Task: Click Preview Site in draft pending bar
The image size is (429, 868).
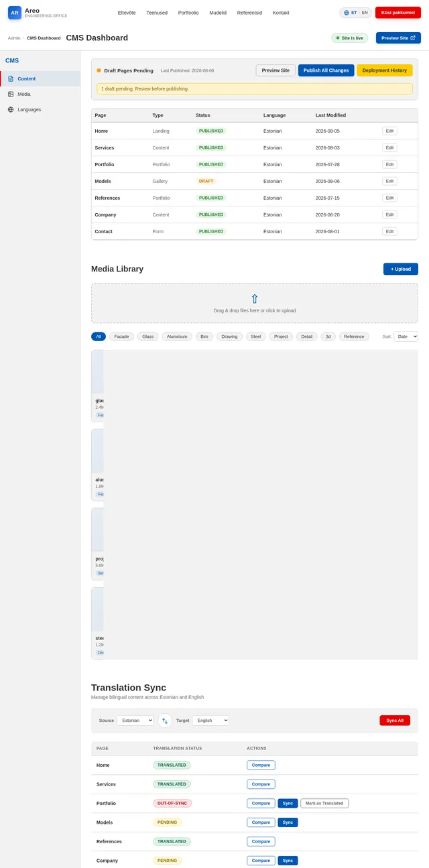Action: pyautogui.click(x=275, y=70)
